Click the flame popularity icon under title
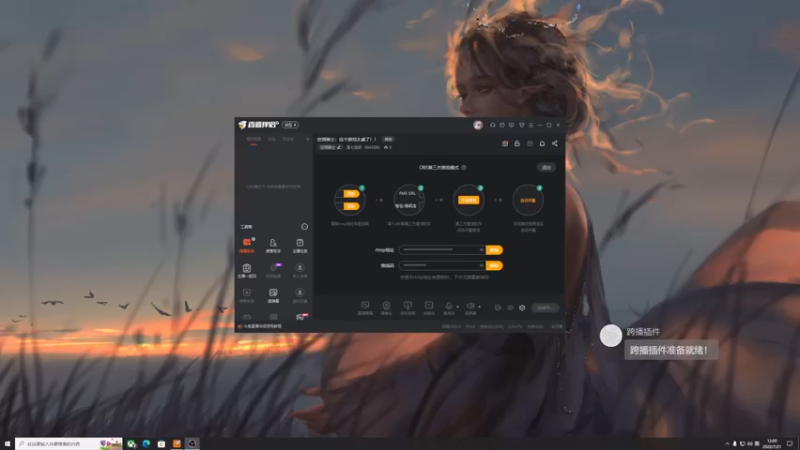Viewport: 800px width, 450px height. [x=386, y=147]
